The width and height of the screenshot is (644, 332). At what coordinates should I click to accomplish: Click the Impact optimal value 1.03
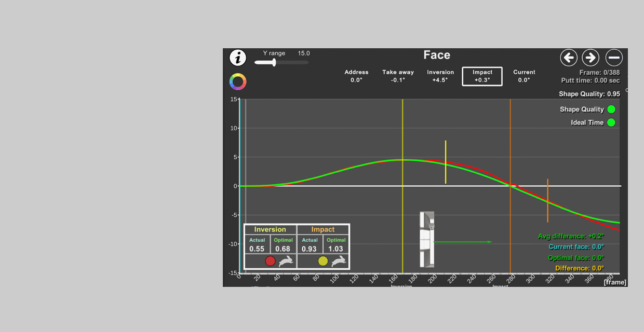click(336, 248)
